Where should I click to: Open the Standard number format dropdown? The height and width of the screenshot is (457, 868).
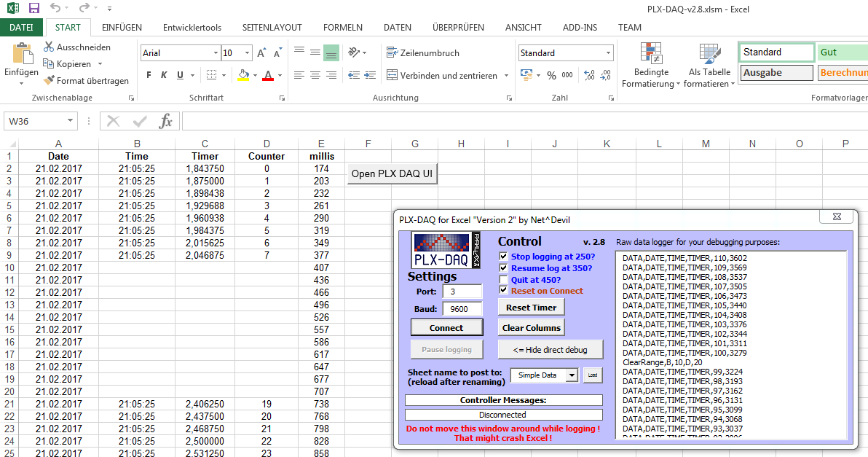[608, 53]
